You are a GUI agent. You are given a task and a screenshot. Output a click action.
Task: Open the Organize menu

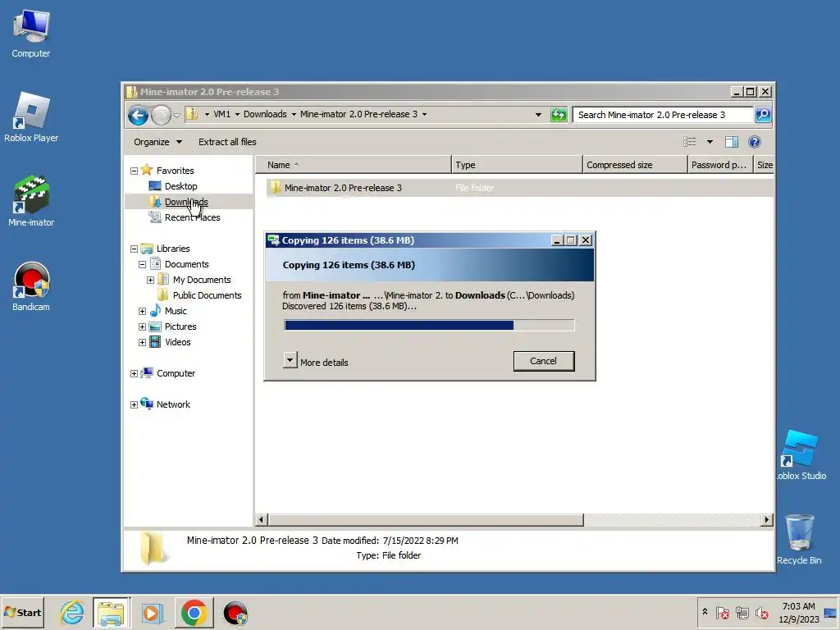pyautogui.click(x=157, y=142)
